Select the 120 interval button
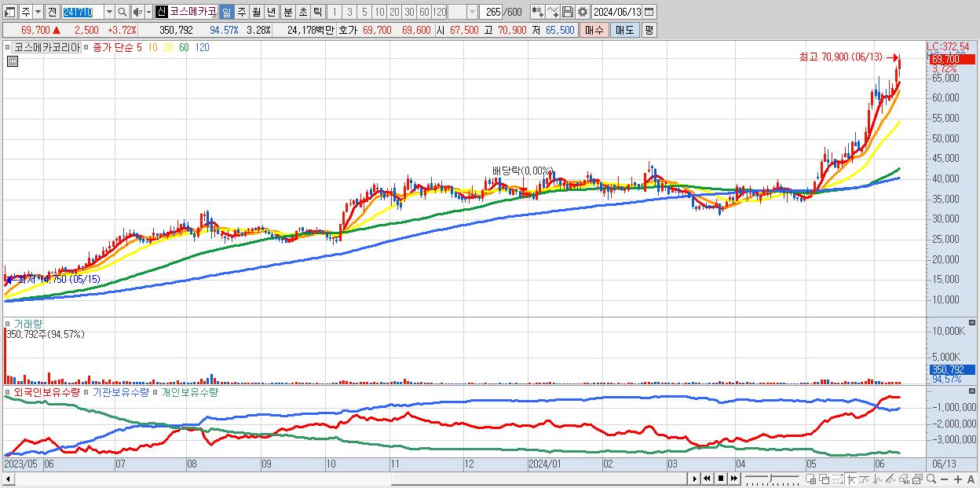Viewport: 980px width, 488px height. (439, 12)
